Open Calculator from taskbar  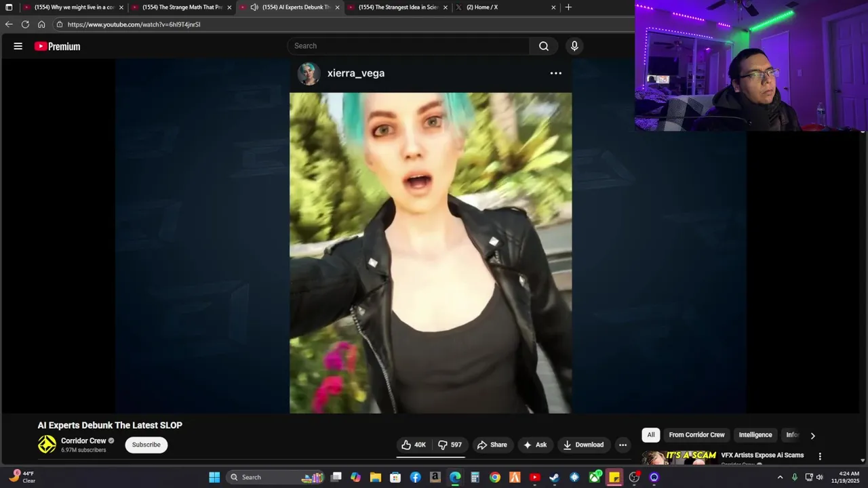[475, 477]
